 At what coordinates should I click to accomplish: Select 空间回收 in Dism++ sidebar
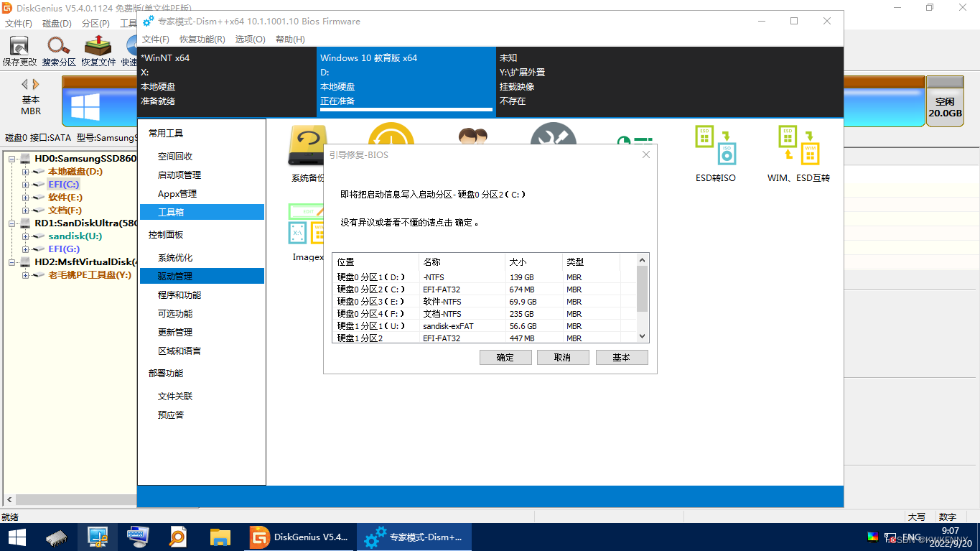tap(175, 156)
